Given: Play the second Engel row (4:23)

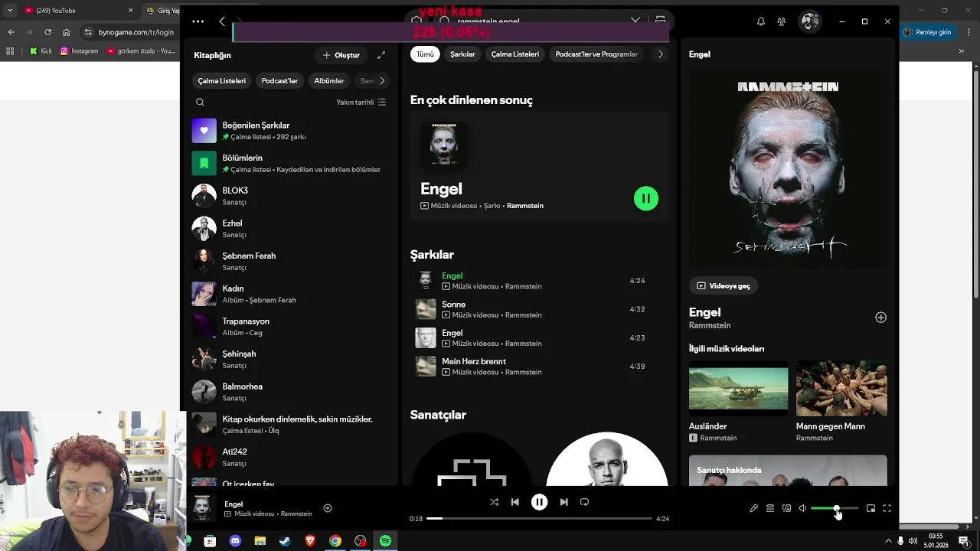Looking at the screenshot, I should (539, 337).
